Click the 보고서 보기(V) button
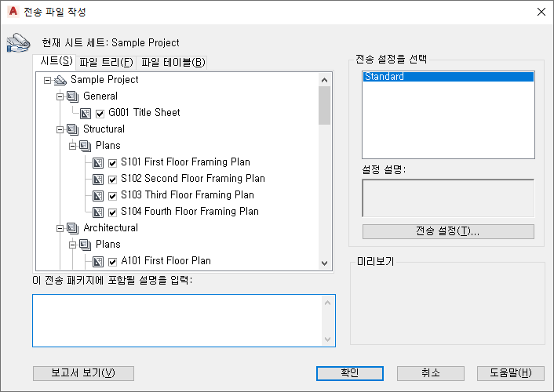Screen dimensions: 554x392 point(83,373)
